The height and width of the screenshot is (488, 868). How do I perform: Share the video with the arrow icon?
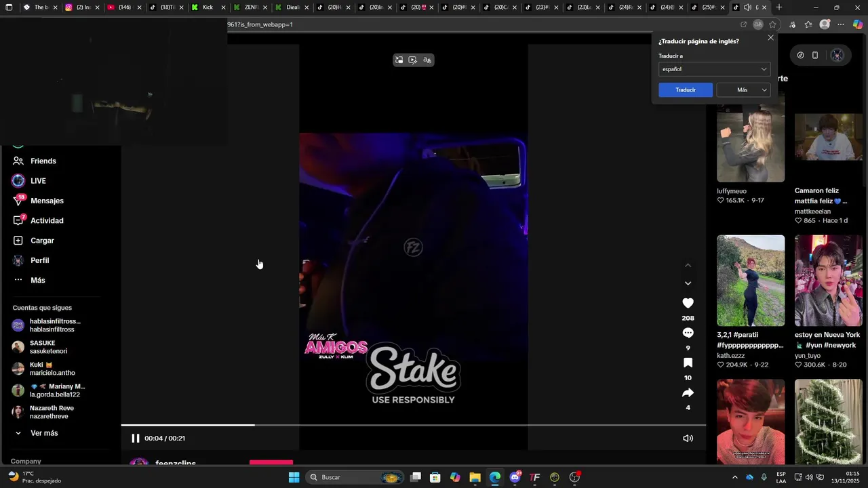click(x=688, y=393)
